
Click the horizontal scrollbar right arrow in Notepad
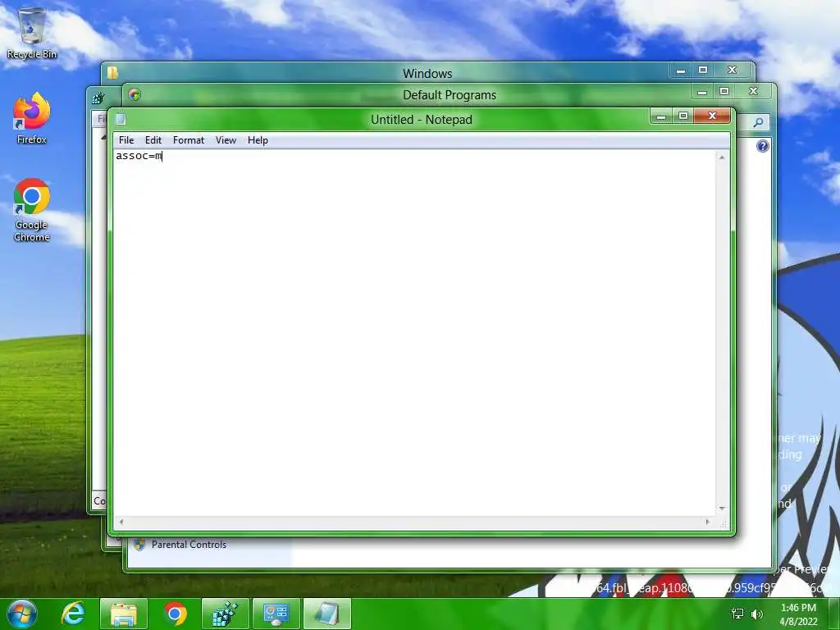[x=708, y=522]
